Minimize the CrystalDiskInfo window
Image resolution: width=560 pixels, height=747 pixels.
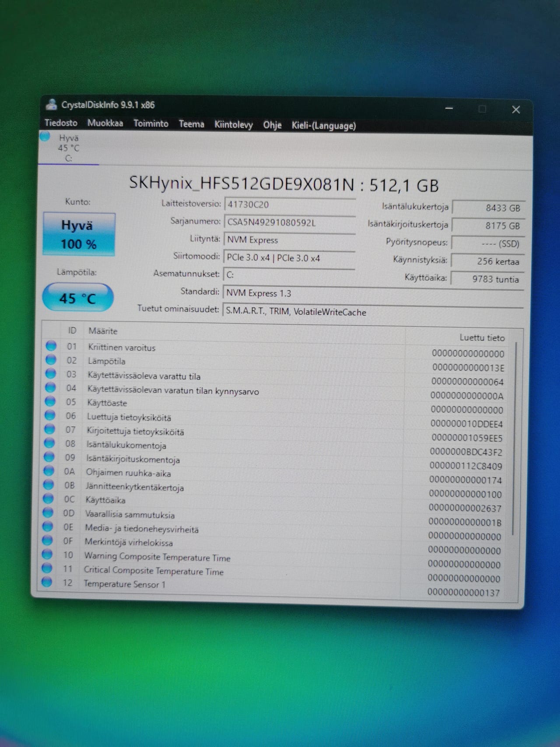click(x=449, y=108)
